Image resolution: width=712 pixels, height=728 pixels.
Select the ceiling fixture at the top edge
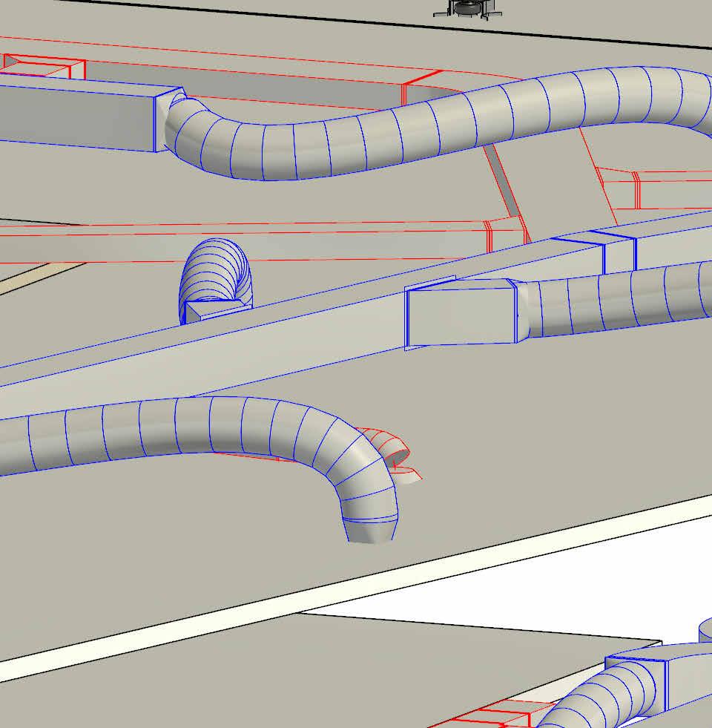[468, 10]
